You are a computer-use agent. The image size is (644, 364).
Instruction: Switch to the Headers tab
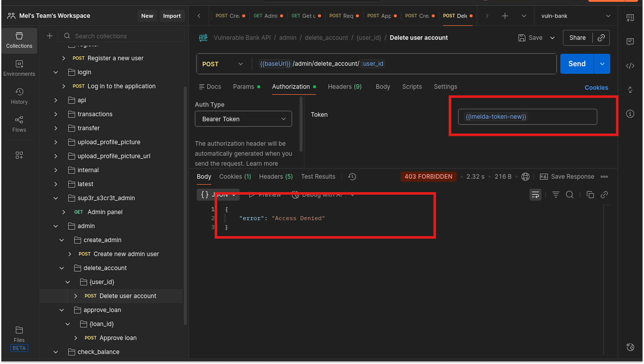click(x=345, y=87)
